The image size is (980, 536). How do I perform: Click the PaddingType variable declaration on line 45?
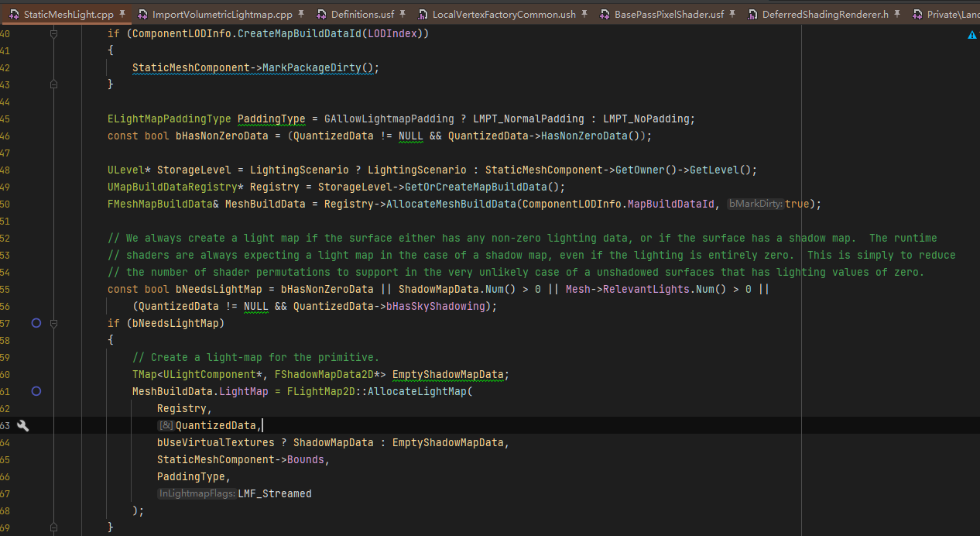pyautogui.click(x=272, y=119)
